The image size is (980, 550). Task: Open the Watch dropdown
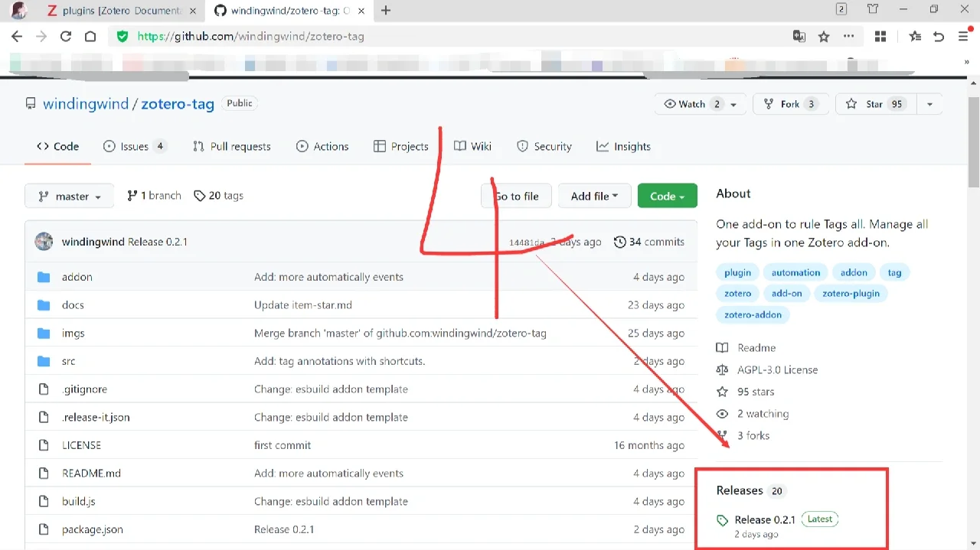point(701,104)
